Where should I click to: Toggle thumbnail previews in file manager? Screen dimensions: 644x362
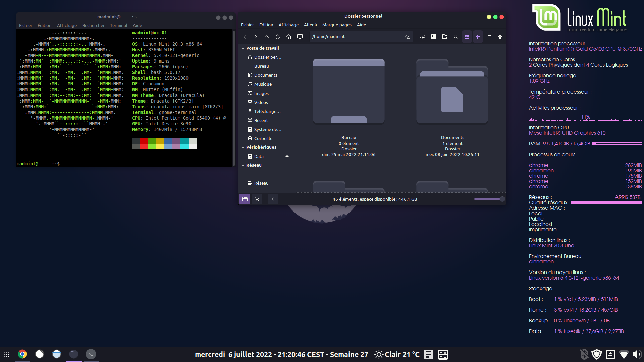click(467, 37)
